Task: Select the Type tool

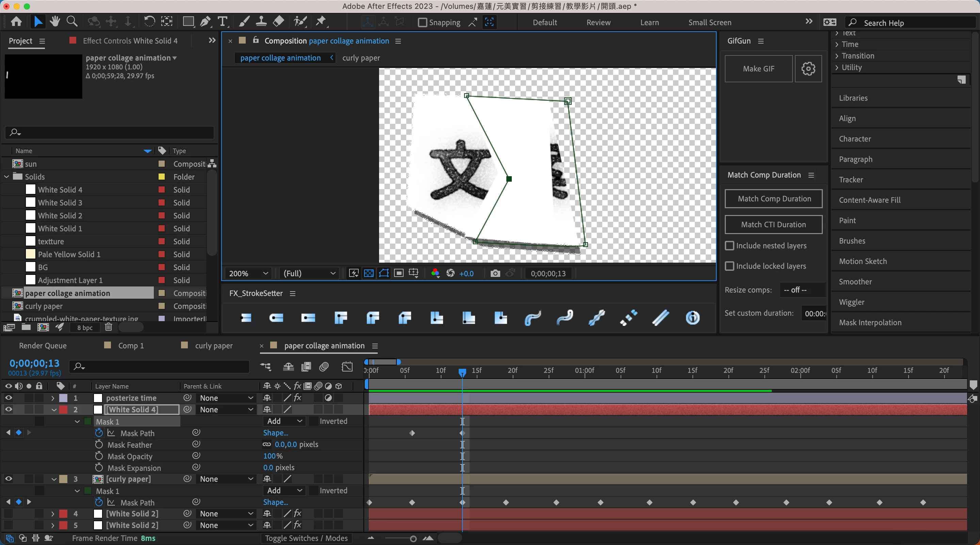Action: (223, 22)
